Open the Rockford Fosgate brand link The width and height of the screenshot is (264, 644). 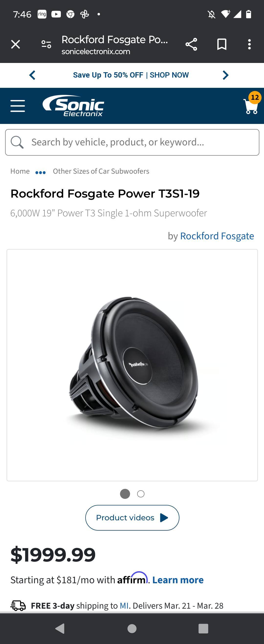coord(217,236)
